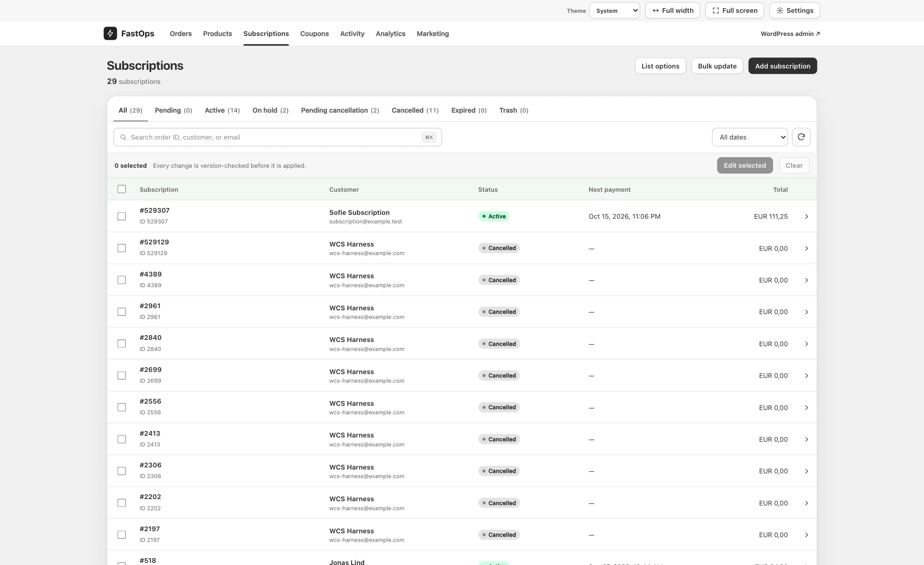Open row #4389 with its chevron arrow

pos(806,280)
